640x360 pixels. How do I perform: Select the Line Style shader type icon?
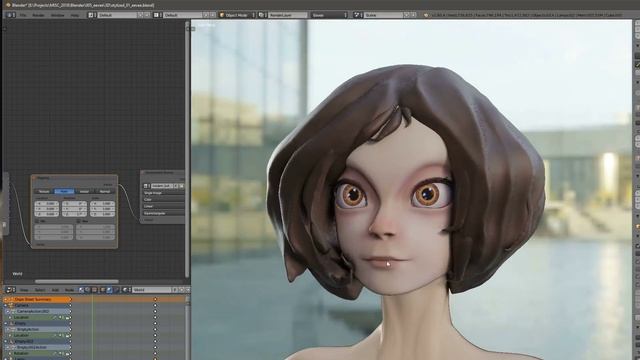116,290
